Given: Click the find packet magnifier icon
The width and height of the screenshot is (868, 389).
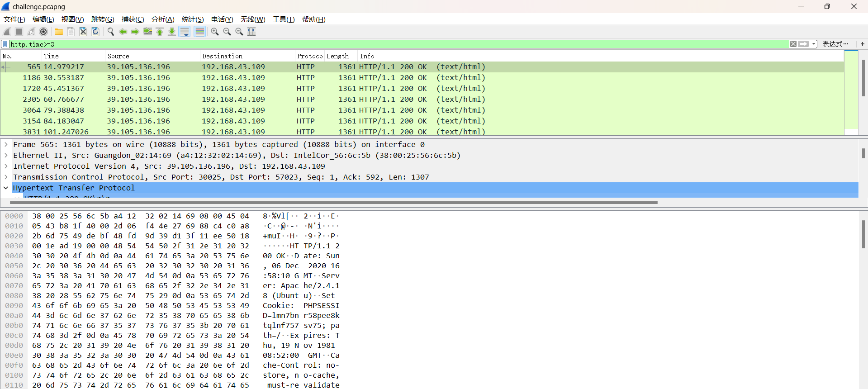Looking at the screenshot, I should (x=110, y=32).
